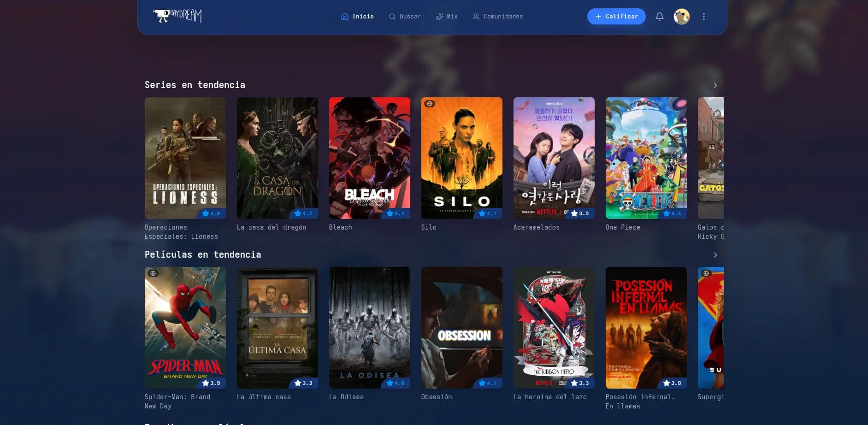Click the title text 'Acaramelados'
The width and height of the screenshot is (868, 425).
point(537,227)
